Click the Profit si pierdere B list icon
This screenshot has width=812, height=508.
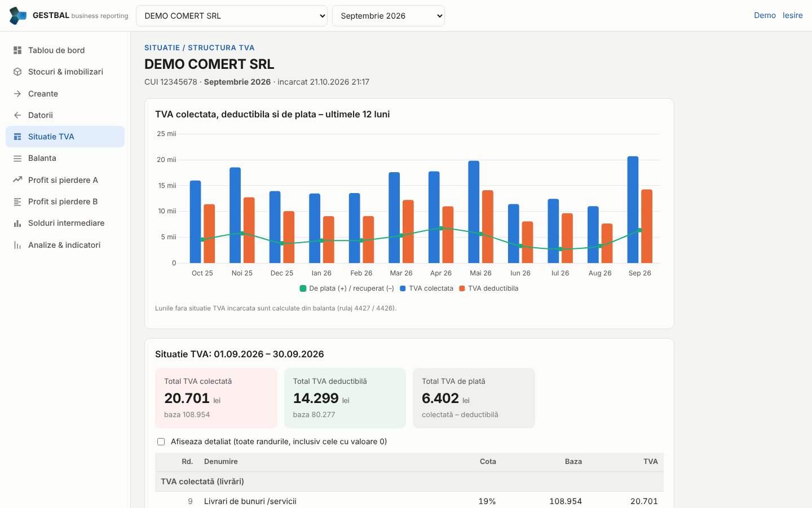point(17,202)
